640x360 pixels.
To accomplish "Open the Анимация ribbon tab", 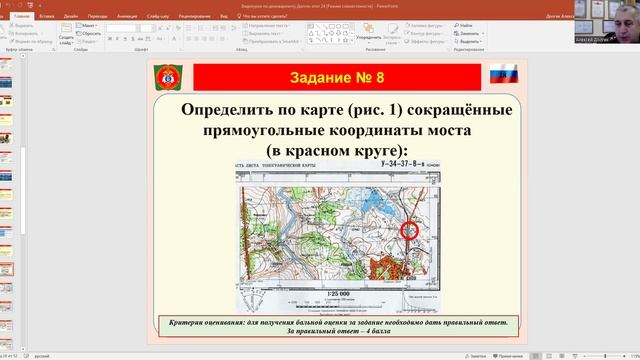I will [x=127, y=16].
